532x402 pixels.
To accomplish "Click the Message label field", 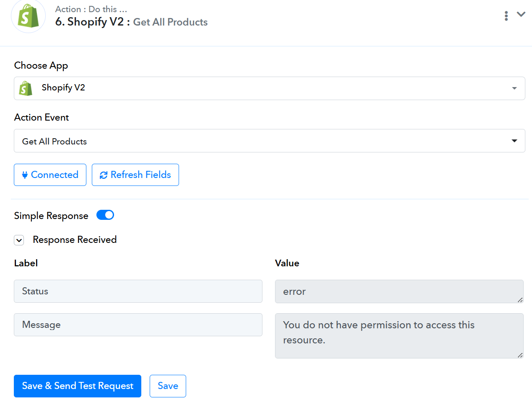I will coord(138,325).
